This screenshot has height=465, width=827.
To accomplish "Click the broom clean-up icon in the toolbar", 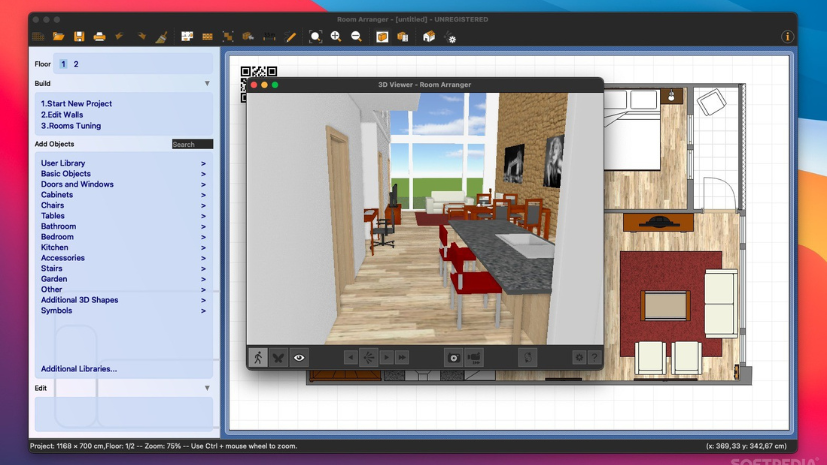I will (161, 37).
